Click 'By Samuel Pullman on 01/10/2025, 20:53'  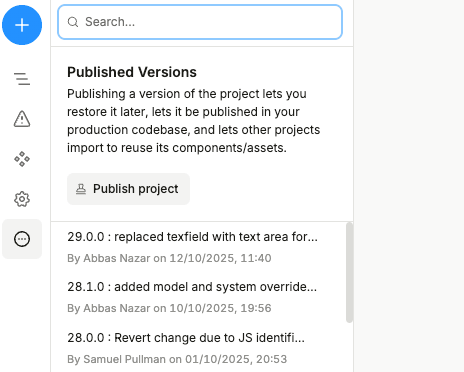[177, 359]
